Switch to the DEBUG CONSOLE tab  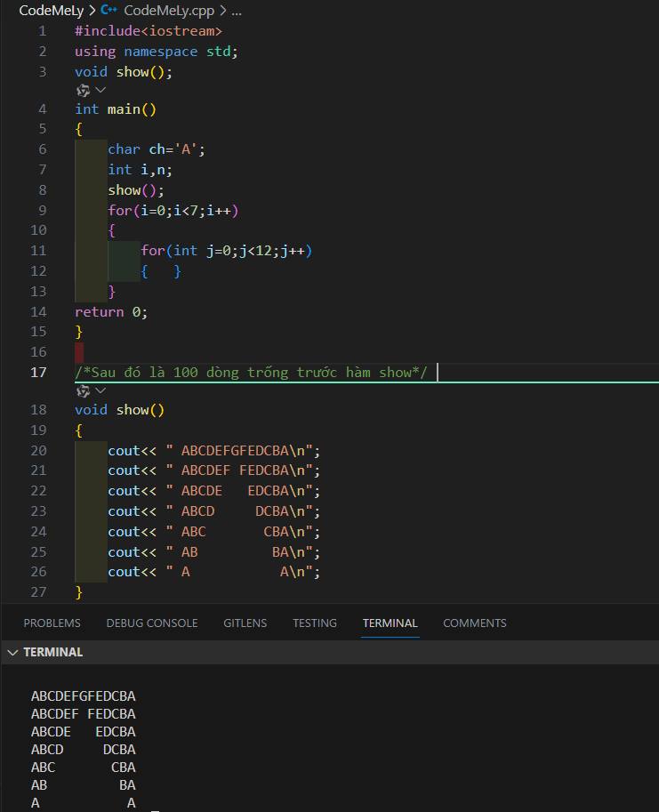point(152,623)
